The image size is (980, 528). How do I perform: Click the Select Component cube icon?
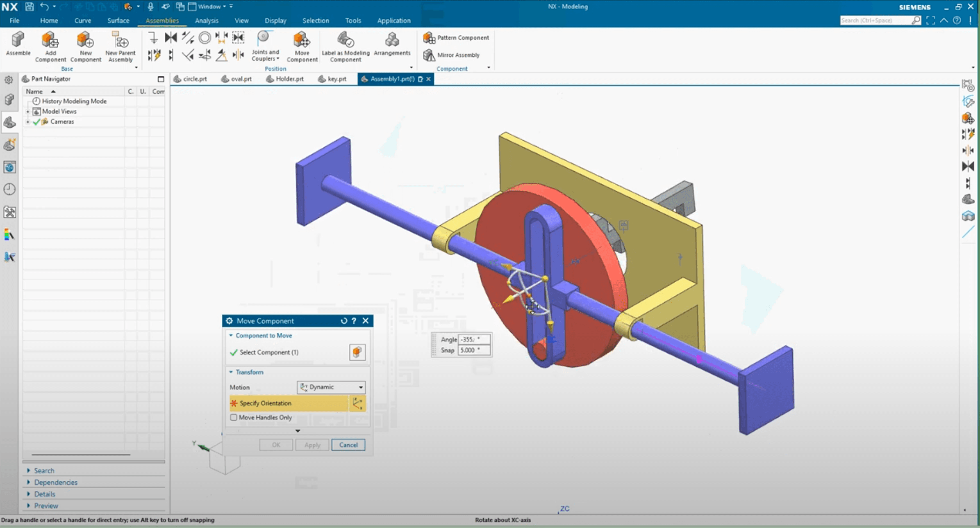tap(357, 352)
